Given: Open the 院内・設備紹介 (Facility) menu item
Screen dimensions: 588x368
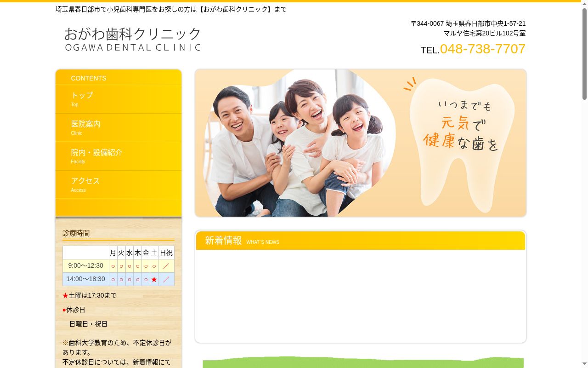Looking at the screenshot, I should tap(119, 156).
